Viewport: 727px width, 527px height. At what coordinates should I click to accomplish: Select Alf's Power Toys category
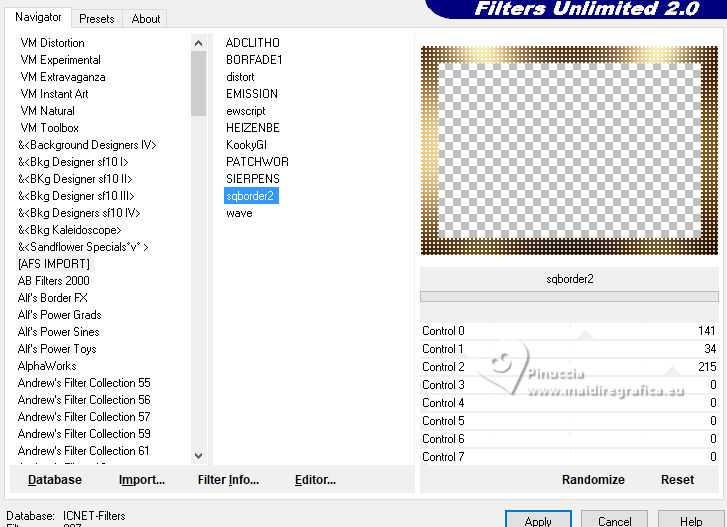point(57,349)
